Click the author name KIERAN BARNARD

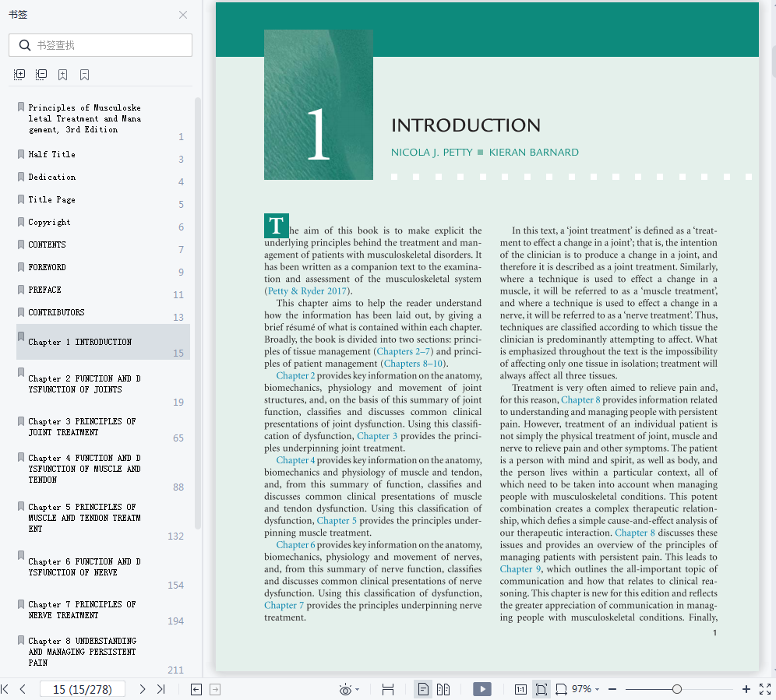click(534, 153)
